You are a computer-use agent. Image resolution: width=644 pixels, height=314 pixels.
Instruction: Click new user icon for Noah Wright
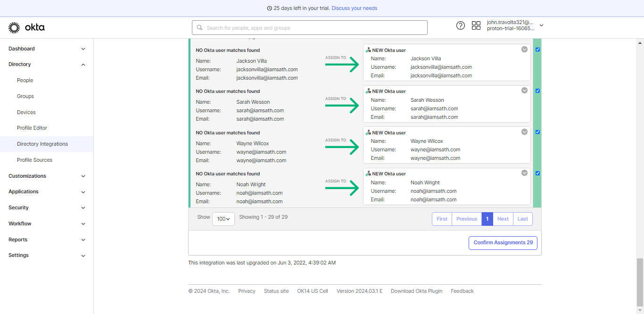point(368,174)
